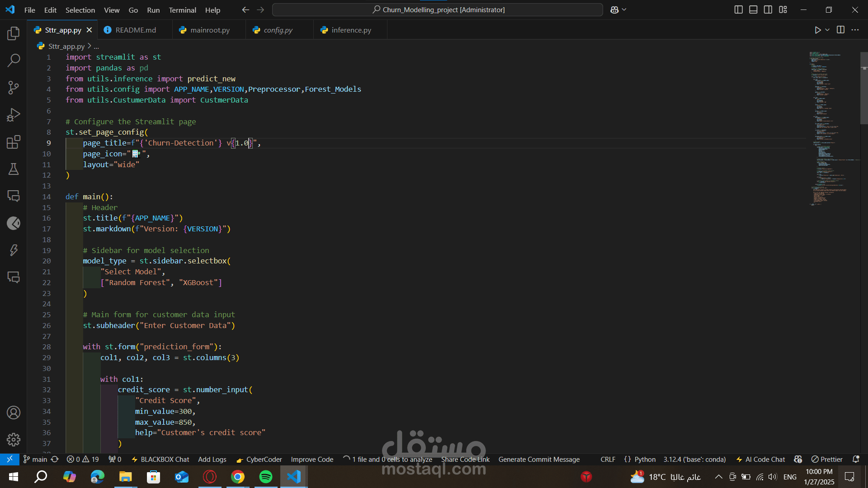868x488 pixels.
Task: Launch Spotify from the taskbar
Action: coord(266,477)
